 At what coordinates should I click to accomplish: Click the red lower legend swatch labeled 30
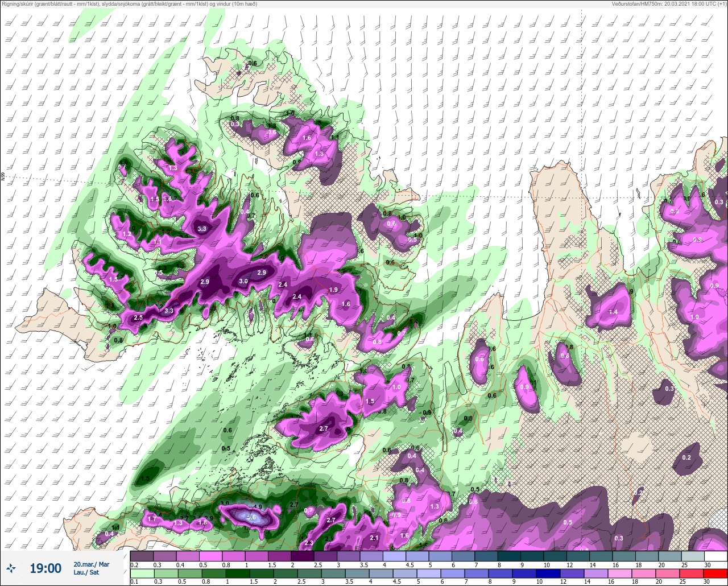[715, 573]
